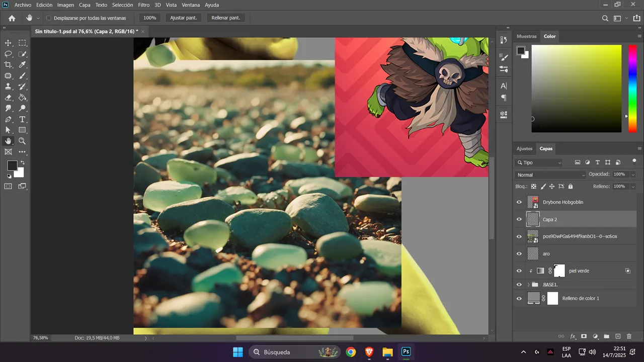Image resolution: width=644 pixels, height=362 pixels.
Task: Select the Path Selection arrow tool
Action: coord(8,130)
